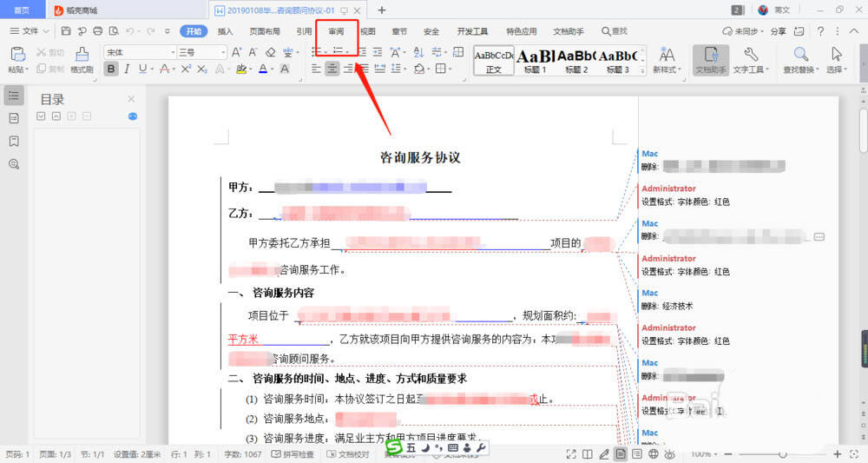
Task: Open the sync status (未同步) dropdown
Action: [x=742, y=31]
